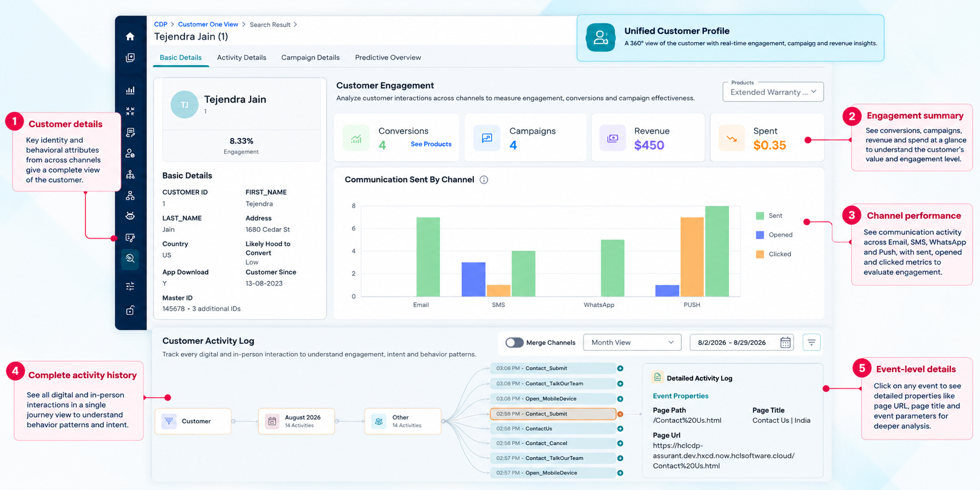The image size is (980, 490).
Task: Click the info icon beside Communication Sent By Channel
Action: [x=484, y=180]
